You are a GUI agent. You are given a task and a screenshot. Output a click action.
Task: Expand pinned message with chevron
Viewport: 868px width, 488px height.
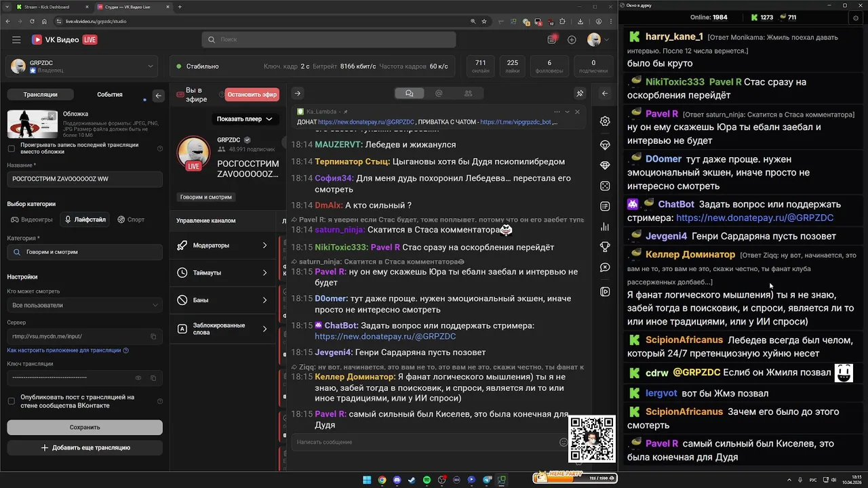click(567, 112)
